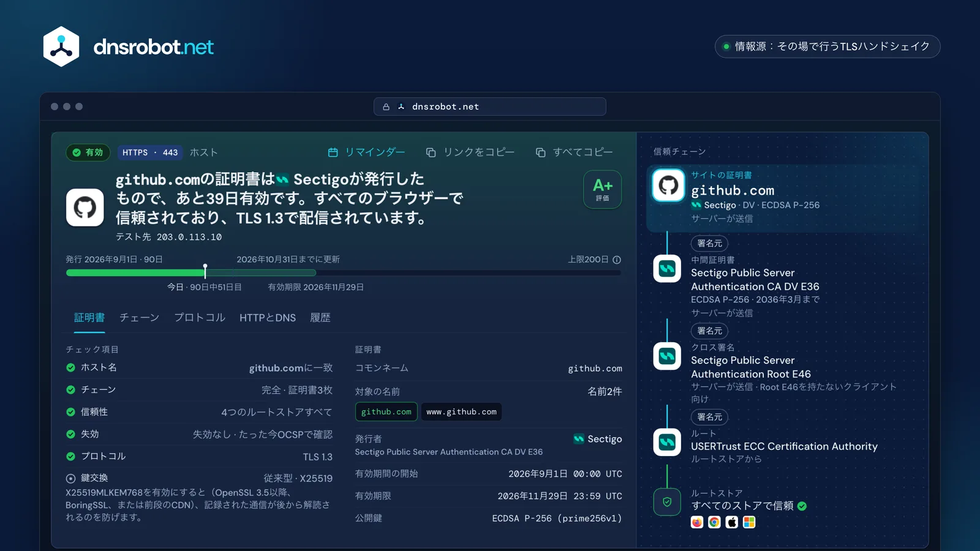Screen dimensions: 980x551
Task: Click the copy icon next to すべてコピー
Action: click(541, 152)
